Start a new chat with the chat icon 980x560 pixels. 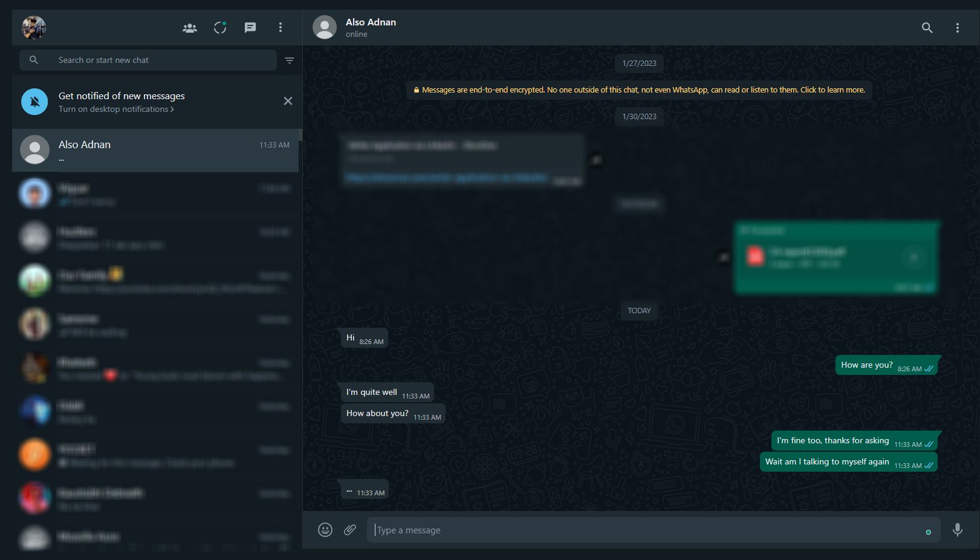tap(250, 27)
